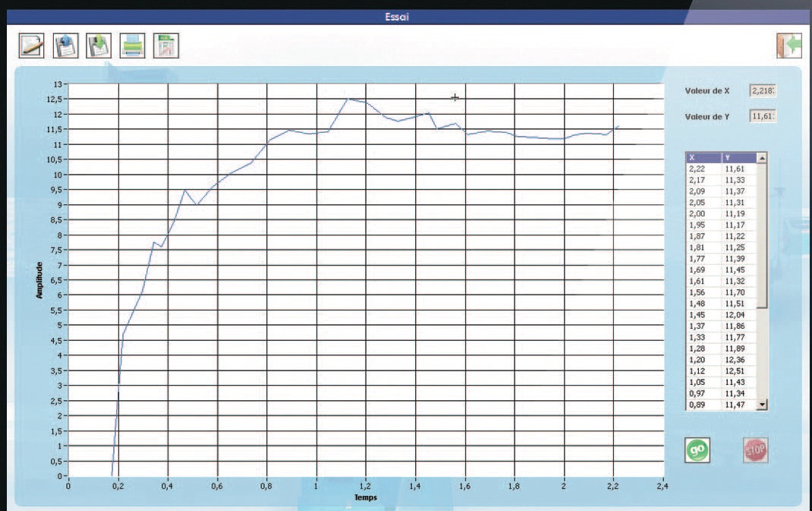Click the crosshair cursor on the graph
This screenshot has width=812, height=511.
[455, 97]
